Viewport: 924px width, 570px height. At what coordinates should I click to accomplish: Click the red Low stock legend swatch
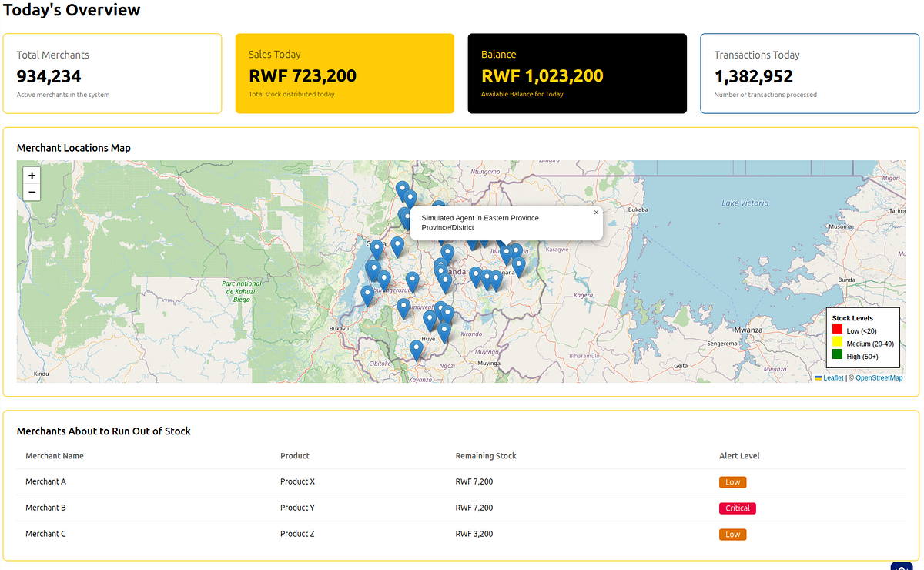tap(837, 330)
